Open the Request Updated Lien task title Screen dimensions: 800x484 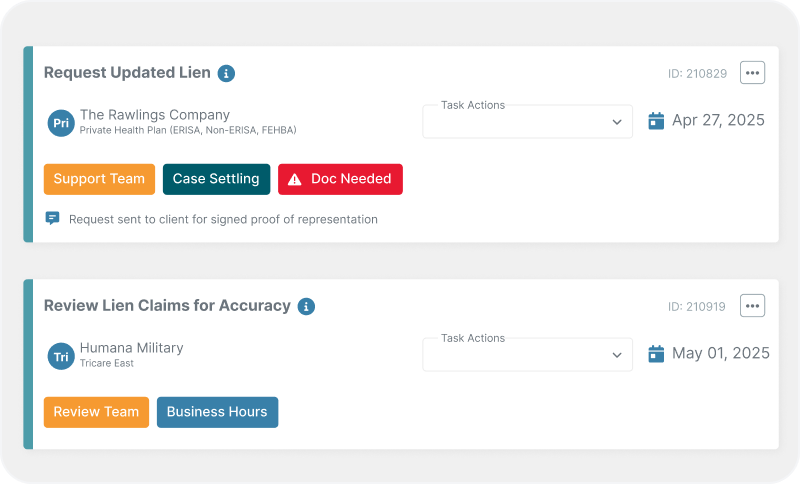click(127, 73)
